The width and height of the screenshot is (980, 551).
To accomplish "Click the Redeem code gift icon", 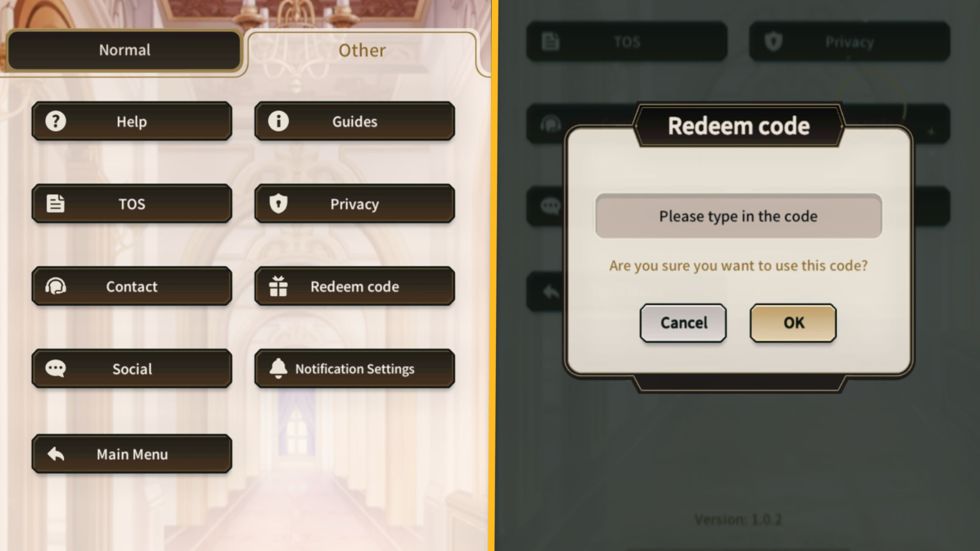I will pyautogui.click(x=278, y=286).
